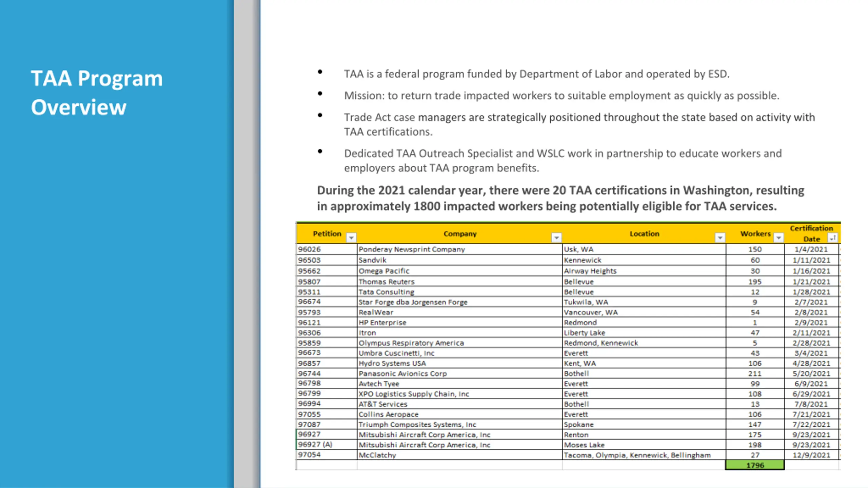This screenshot has height=488, width=868.
Task: Open the Company column filter dropdown
Action: pos(556,238)
